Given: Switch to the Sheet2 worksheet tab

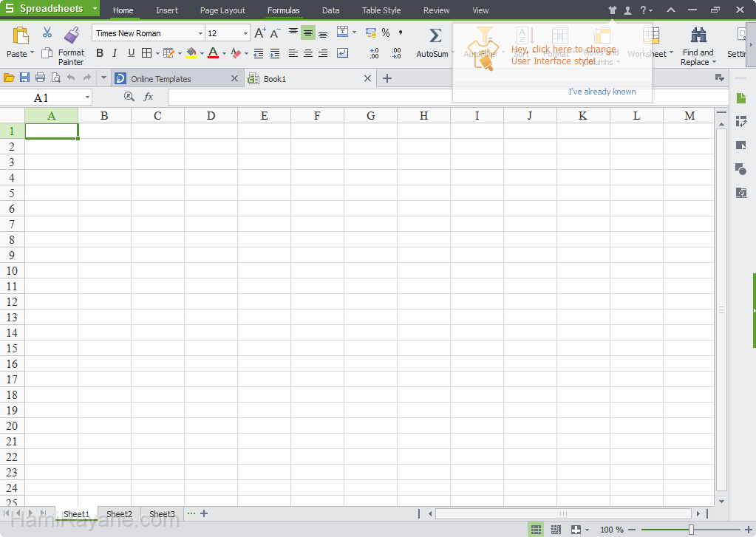Looking at the screenshot, I should pyautogui.click(x=119, y=514).
